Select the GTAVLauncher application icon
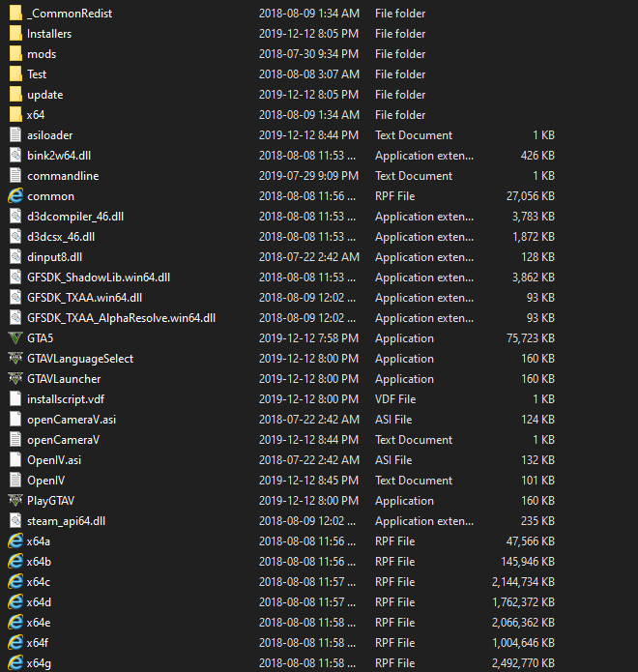 15,379
